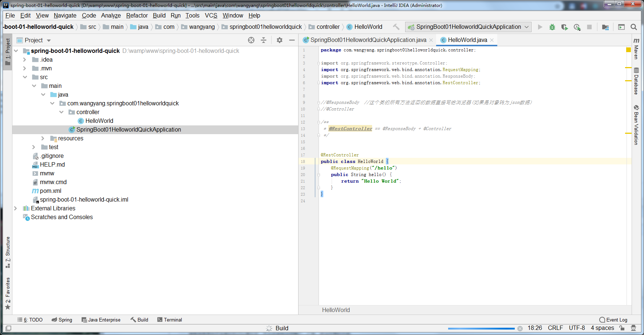Click the locate target icon in Project panel
Screen dimensions: 644x335
coord(251,40)
